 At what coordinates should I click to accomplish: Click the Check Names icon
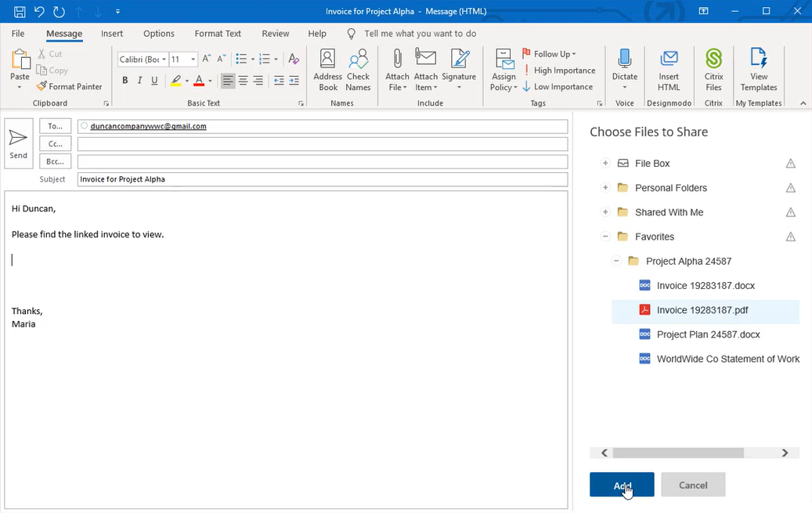[x=358, y=69]
